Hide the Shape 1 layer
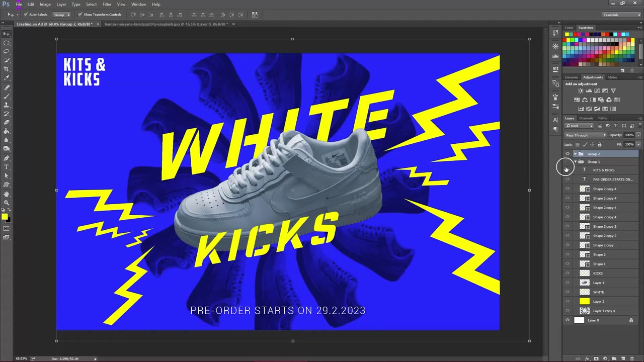Image resolution: width=644 pixels, height=362 pixels. [568, 263]
